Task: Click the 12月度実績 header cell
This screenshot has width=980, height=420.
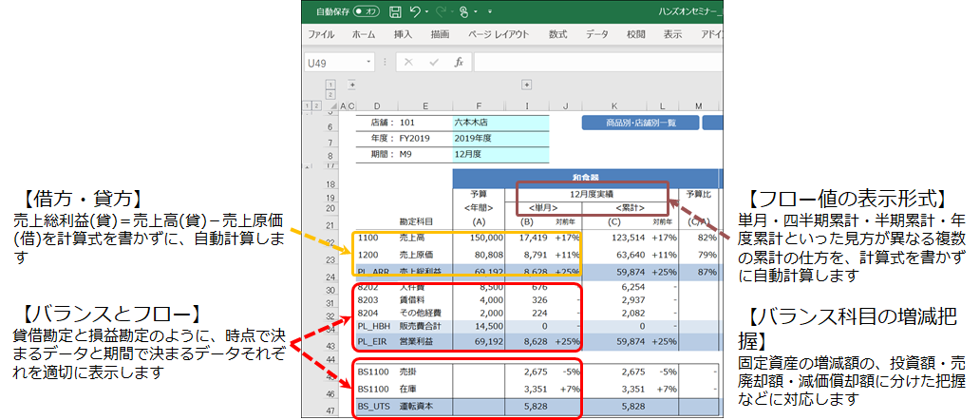Action: click(592, 194)
